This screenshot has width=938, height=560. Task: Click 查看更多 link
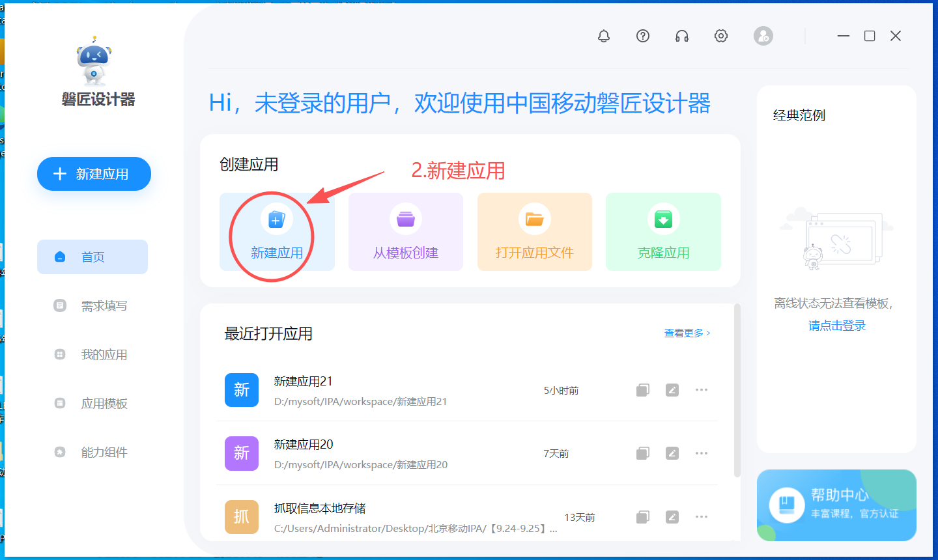coord(687,333)
